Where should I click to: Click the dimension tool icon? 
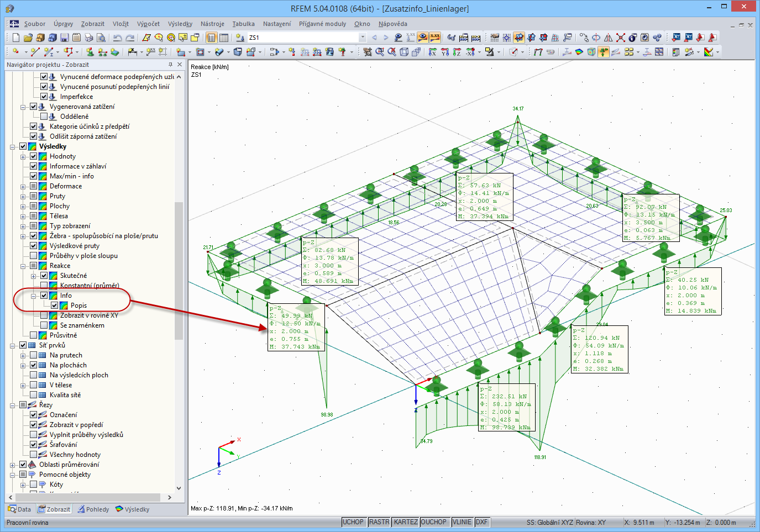(x=132, y=52)
